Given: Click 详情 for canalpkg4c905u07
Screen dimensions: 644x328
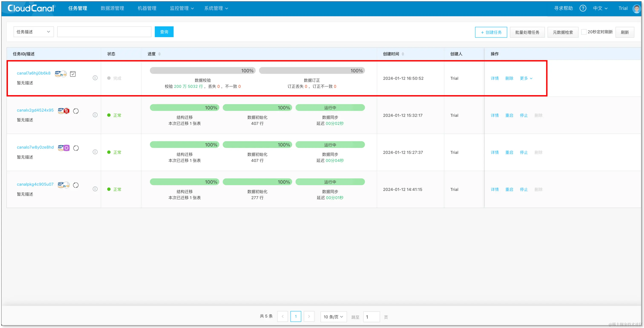Looking at the screenshot, I should (x=494, y=189).
